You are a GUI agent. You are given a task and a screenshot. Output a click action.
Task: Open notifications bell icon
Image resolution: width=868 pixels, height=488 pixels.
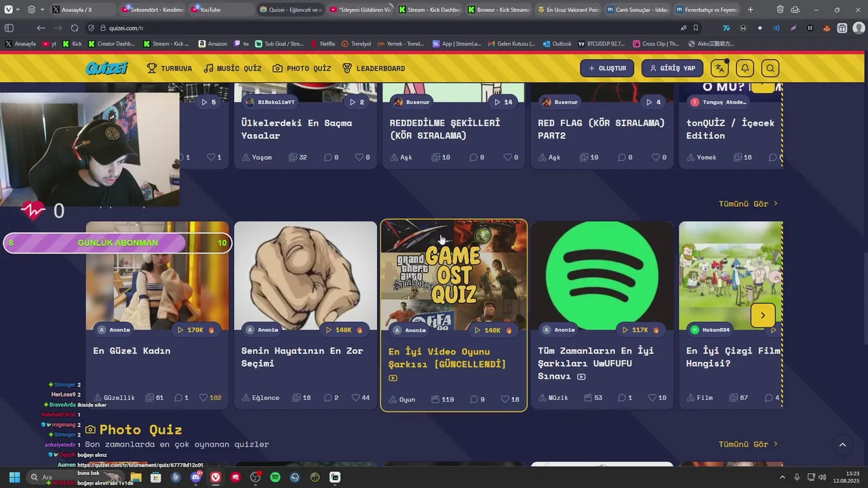point(745,68)
